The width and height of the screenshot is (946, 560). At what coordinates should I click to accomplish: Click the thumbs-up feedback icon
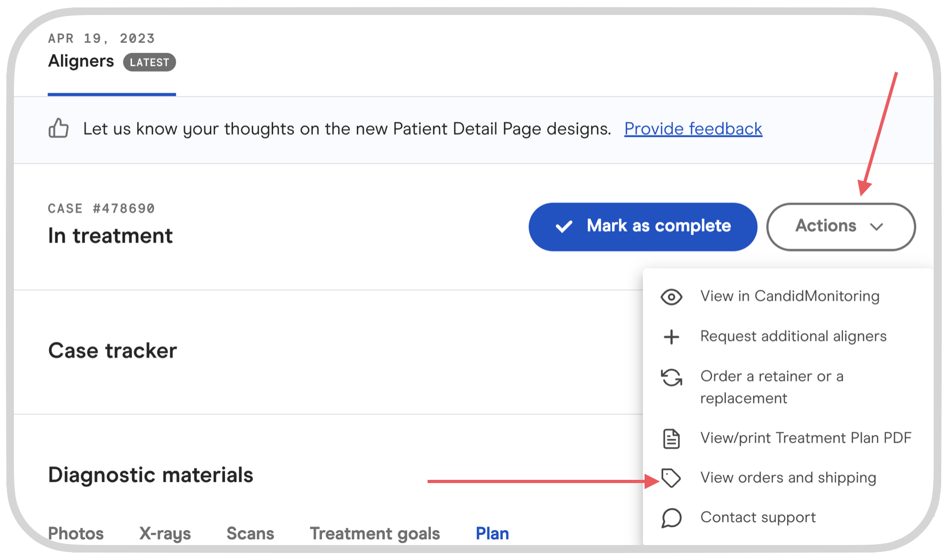point(58,128)
